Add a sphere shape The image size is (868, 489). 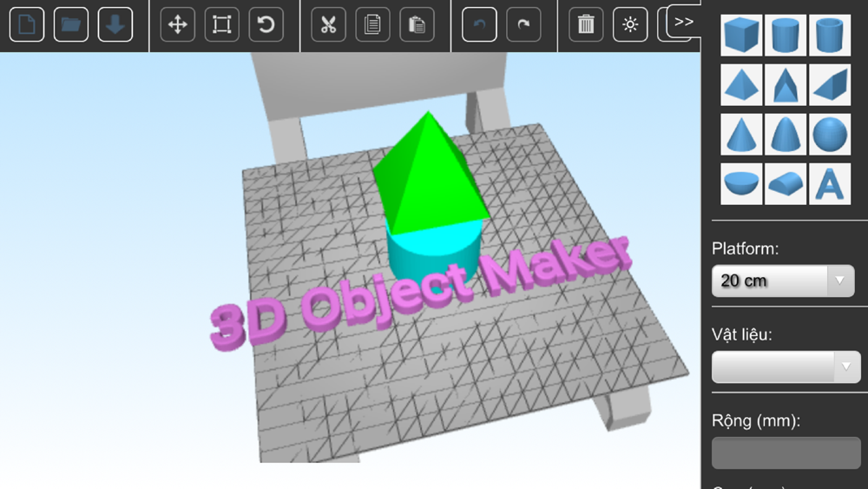pos(830,135)
